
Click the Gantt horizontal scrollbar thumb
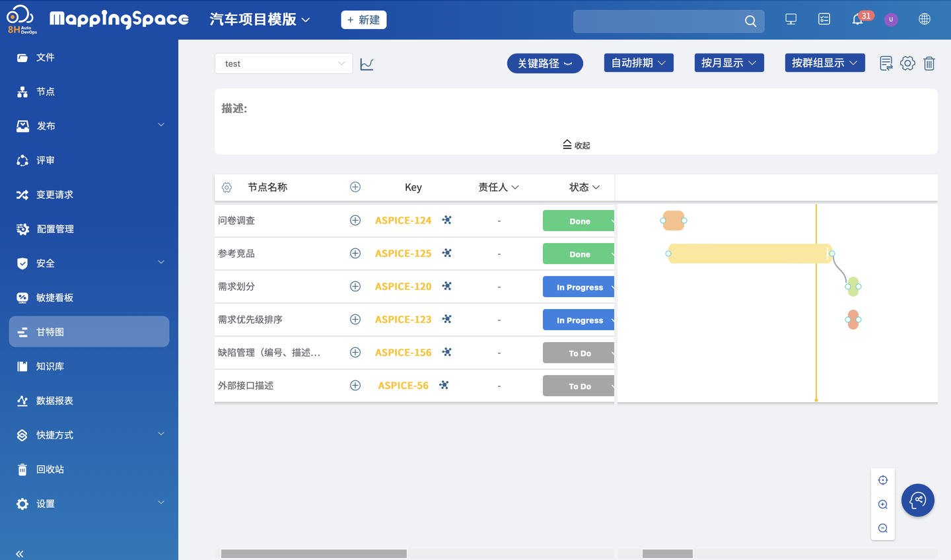click(668, 553)
